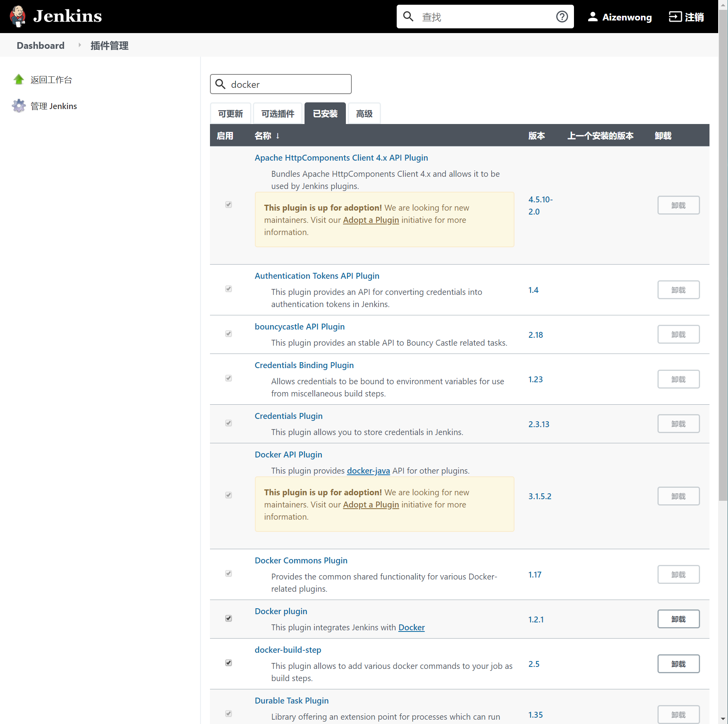Go to Dashboard breadcrumb

41,45
